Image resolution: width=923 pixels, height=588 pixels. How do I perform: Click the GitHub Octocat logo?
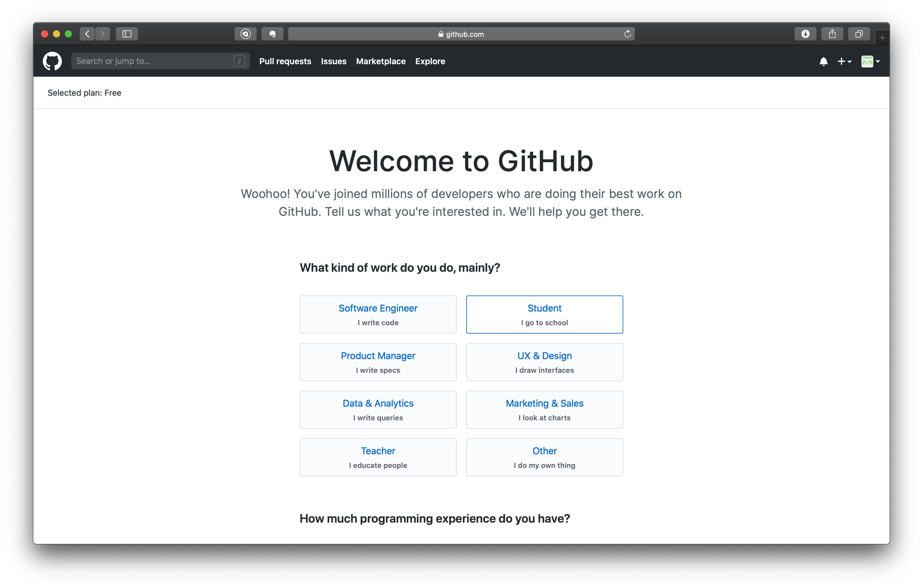52,61
